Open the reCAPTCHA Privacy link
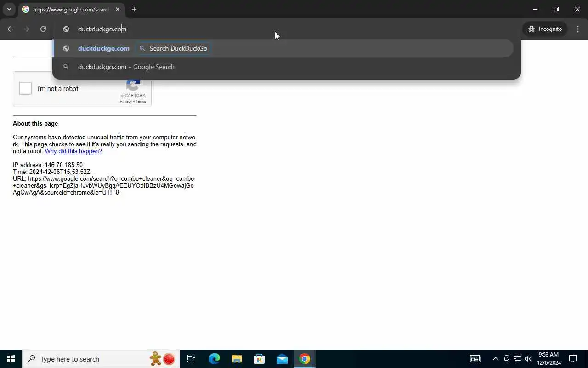 pyautogui.click(x=126, y=101)
